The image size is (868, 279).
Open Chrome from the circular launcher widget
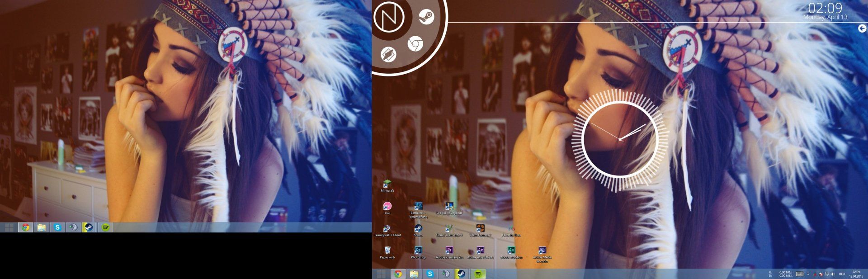click(x=415, y=44)
